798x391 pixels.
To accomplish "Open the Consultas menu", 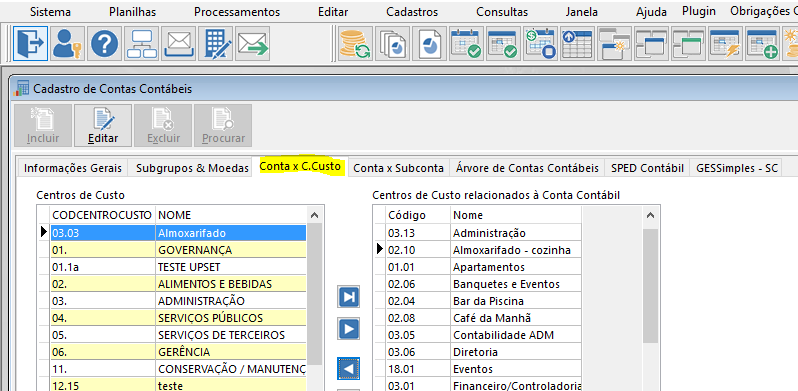I will (502, 12).
